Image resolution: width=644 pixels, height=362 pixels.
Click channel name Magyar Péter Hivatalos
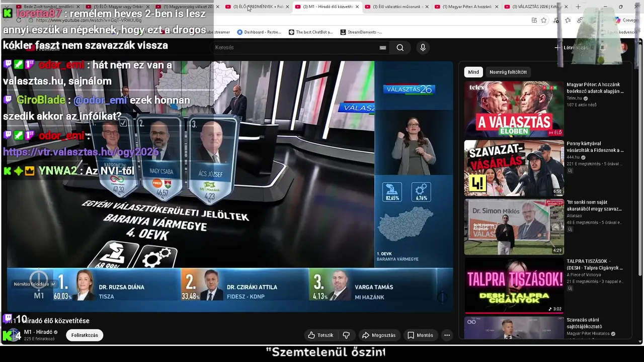pos(588,333)
